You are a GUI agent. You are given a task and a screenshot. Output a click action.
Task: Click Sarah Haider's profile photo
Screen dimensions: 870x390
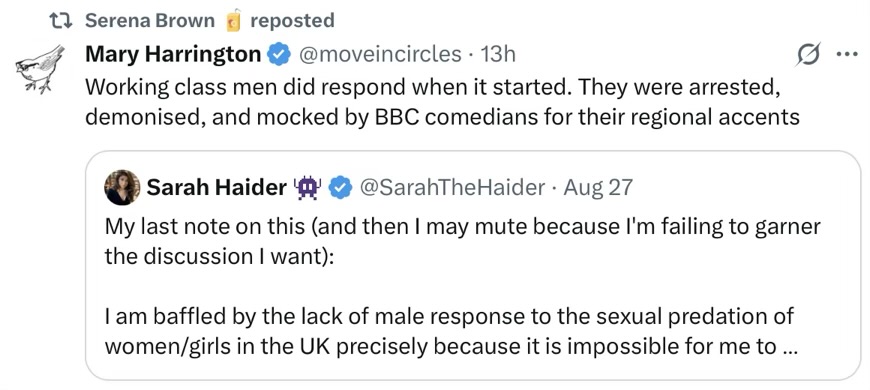point(122,188)
